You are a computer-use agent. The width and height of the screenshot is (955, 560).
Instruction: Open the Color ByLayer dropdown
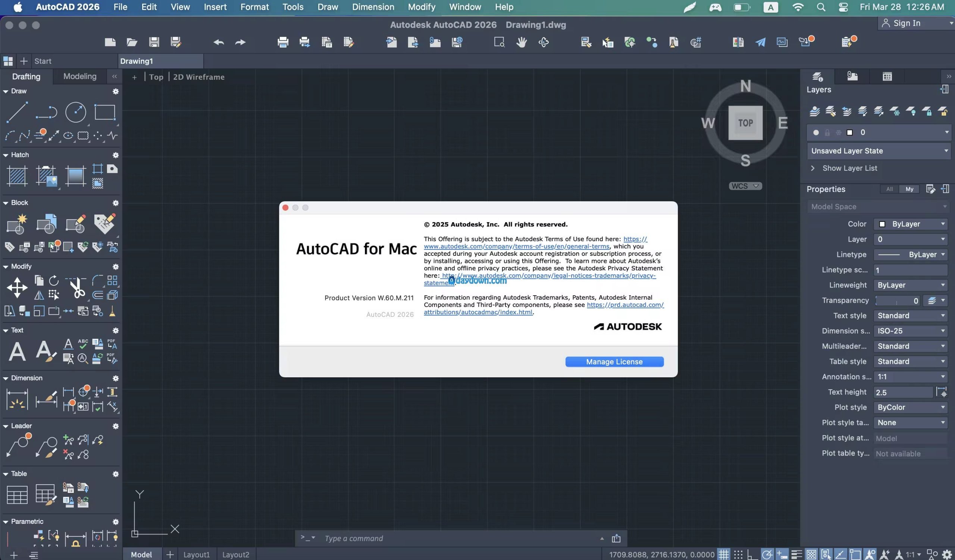coord(911,224)
